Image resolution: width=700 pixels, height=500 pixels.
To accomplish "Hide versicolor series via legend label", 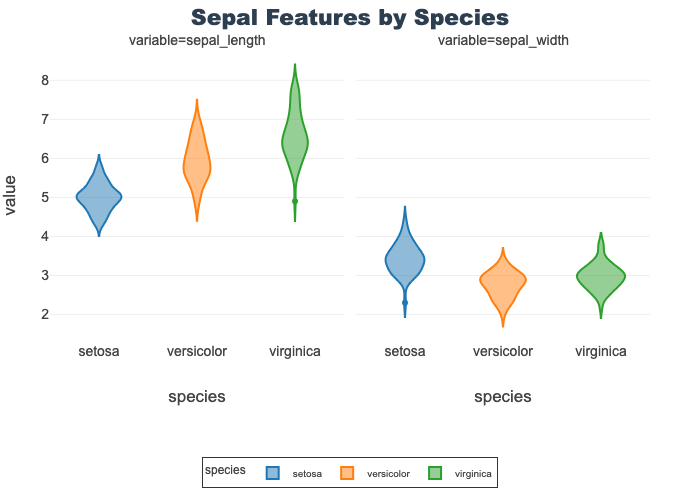I will tap(388, 474).
